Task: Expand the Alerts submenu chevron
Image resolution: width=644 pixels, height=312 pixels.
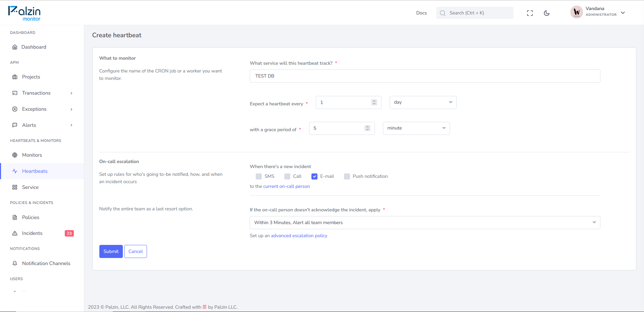Action: 71,125
